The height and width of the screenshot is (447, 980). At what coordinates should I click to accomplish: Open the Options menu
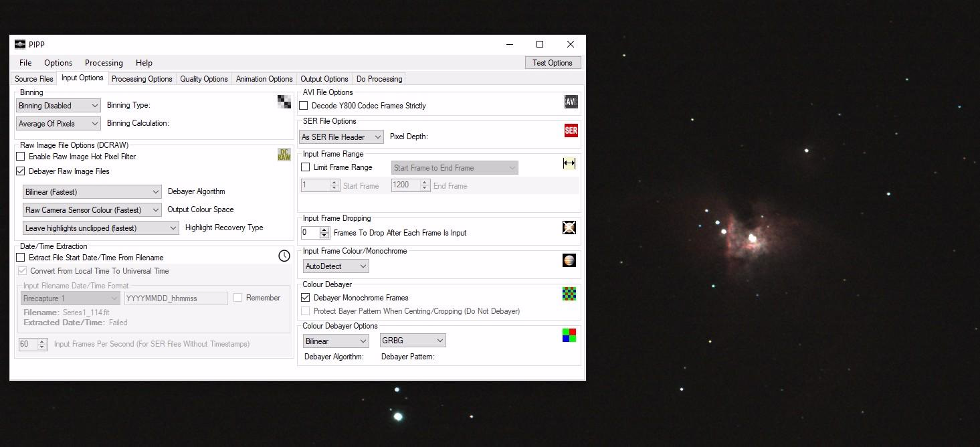[x=58, y=63]
